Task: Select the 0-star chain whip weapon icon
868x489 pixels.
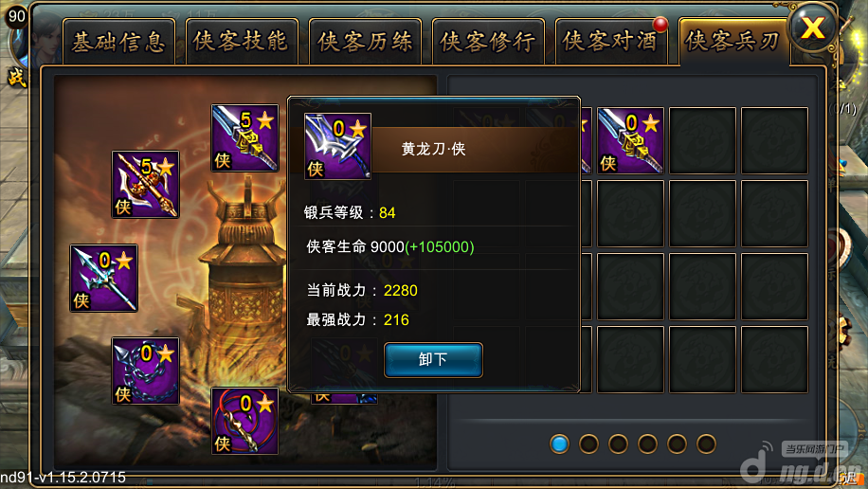Action: [x=145, y=371]
